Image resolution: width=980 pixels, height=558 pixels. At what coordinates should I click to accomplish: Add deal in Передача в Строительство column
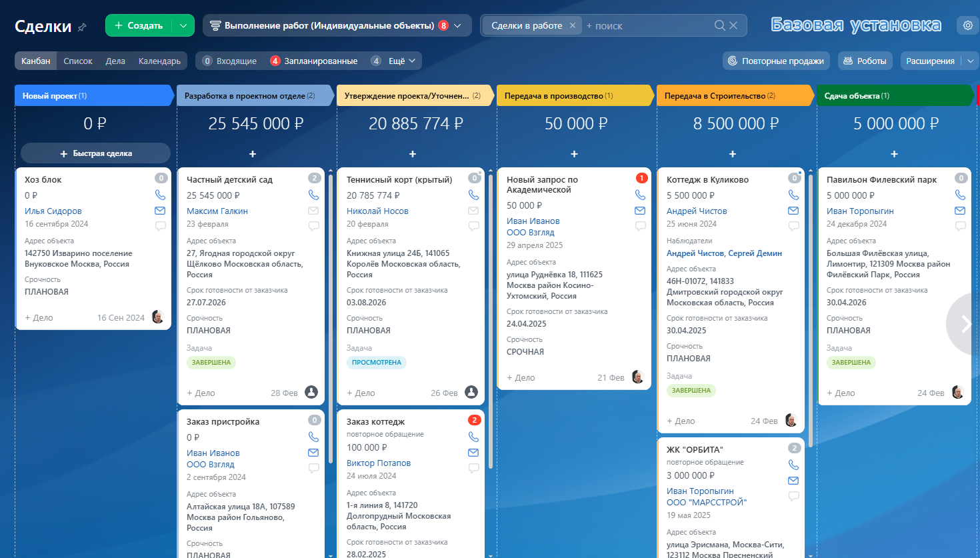(733, 154)
